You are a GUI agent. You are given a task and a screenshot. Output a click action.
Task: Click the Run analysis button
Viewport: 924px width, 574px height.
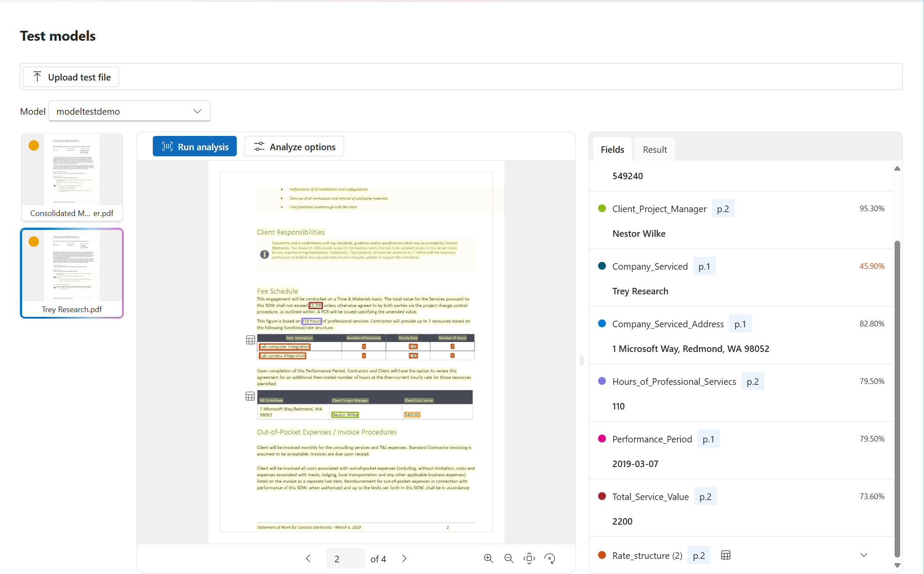point(195,147)
